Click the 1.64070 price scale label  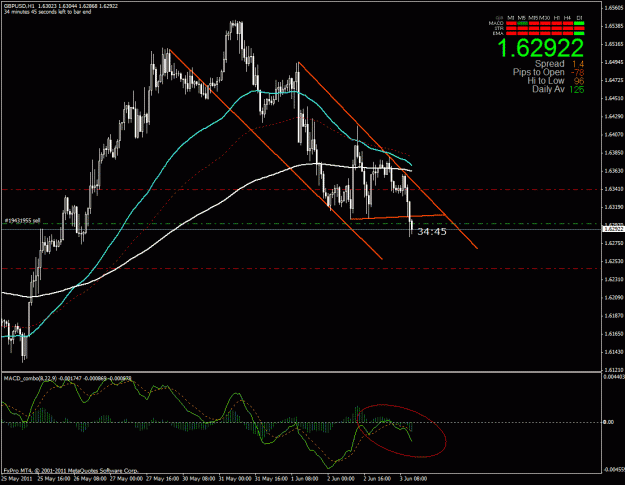614,134
